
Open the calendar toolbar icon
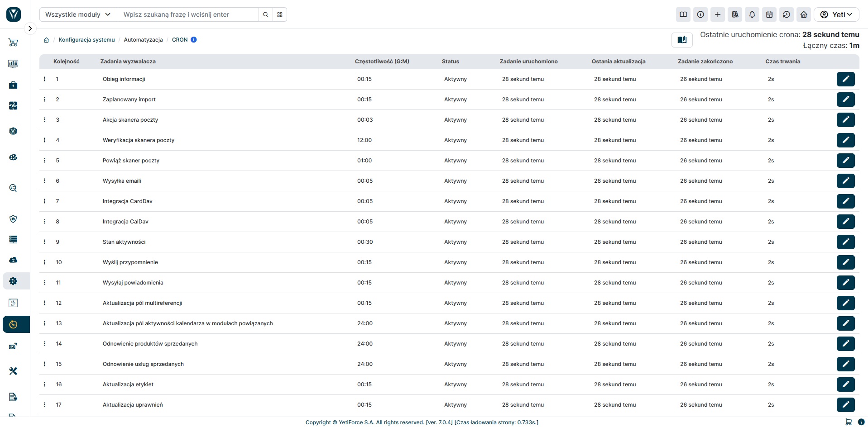(x=769, y=14)
